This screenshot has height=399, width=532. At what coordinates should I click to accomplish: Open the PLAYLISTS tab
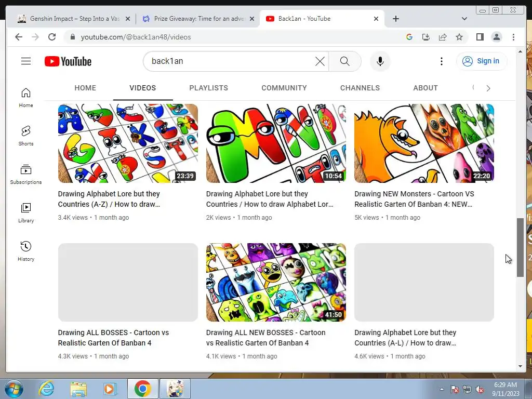pyautogui.click(x=209, y=88)
